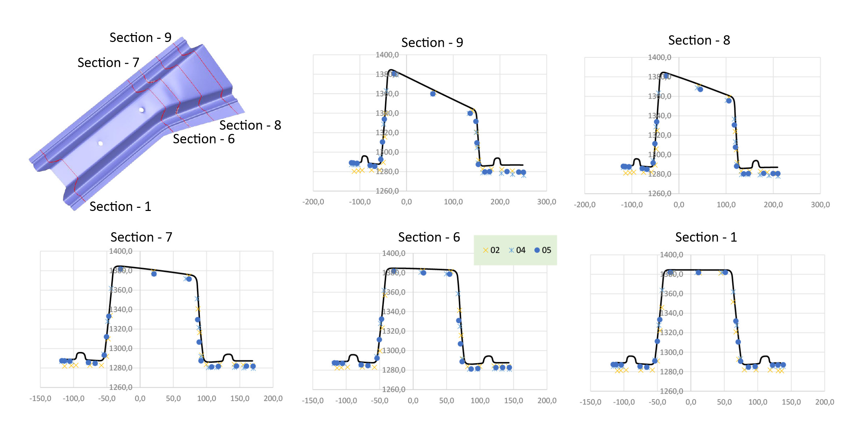
Task: Click the Section - 6 label on 3D model
Action: [204, 139]
